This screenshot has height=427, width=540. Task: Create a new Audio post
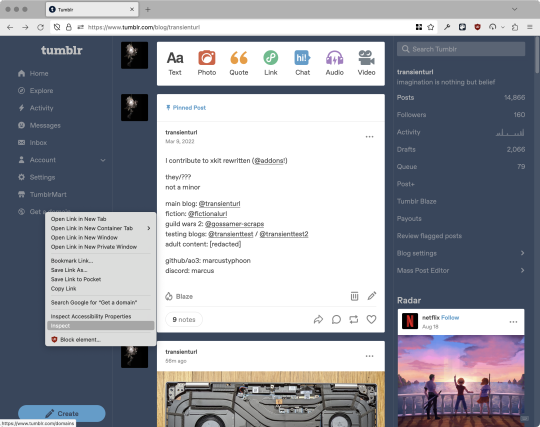[334, 63]
